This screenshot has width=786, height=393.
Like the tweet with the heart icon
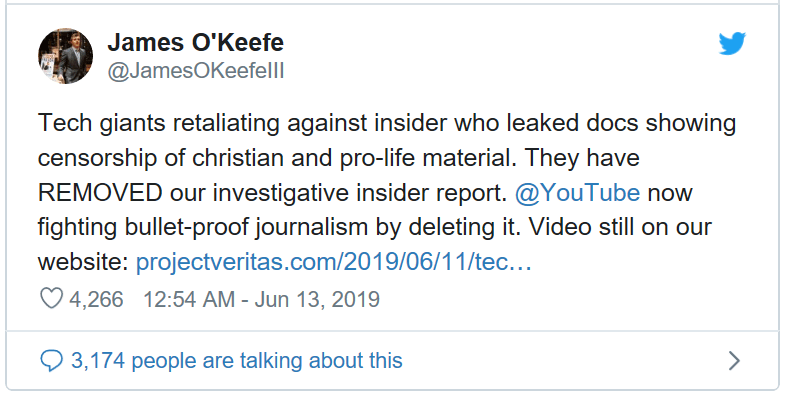point(51,299)
